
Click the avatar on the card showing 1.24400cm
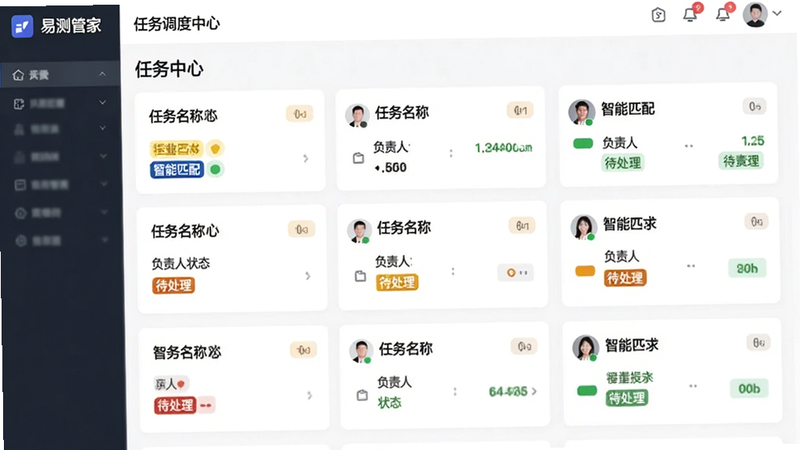pyautogui.click(x=357, y=115)
